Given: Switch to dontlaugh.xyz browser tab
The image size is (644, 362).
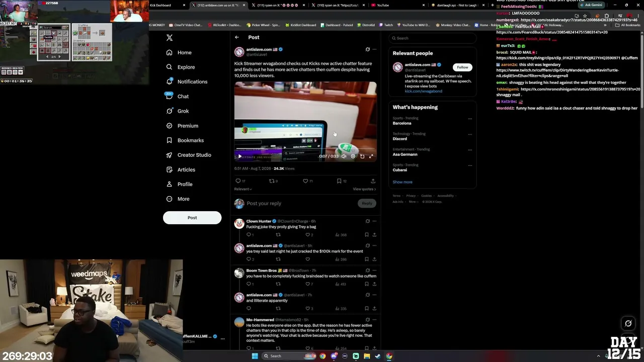Looking at the screenshot, I should click(x=457, y=5).
